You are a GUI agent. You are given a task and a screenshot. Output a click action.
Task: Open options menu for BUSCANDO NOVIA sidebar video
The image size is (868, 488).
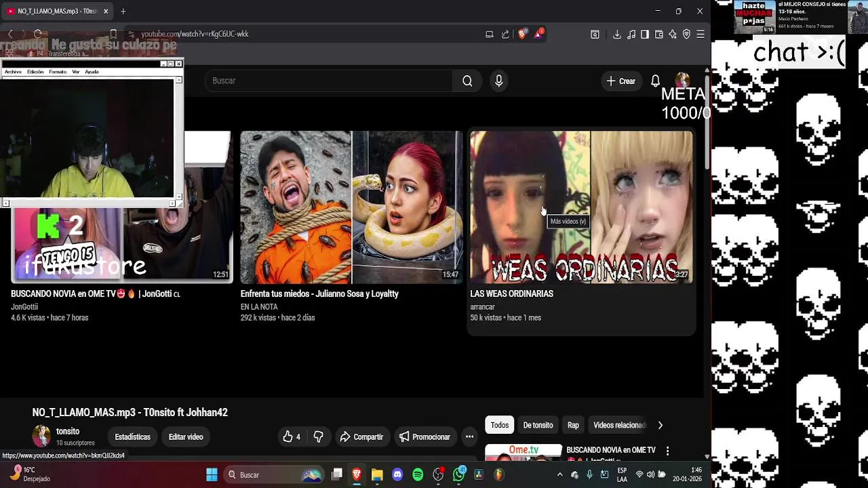(x=667, y=451)
